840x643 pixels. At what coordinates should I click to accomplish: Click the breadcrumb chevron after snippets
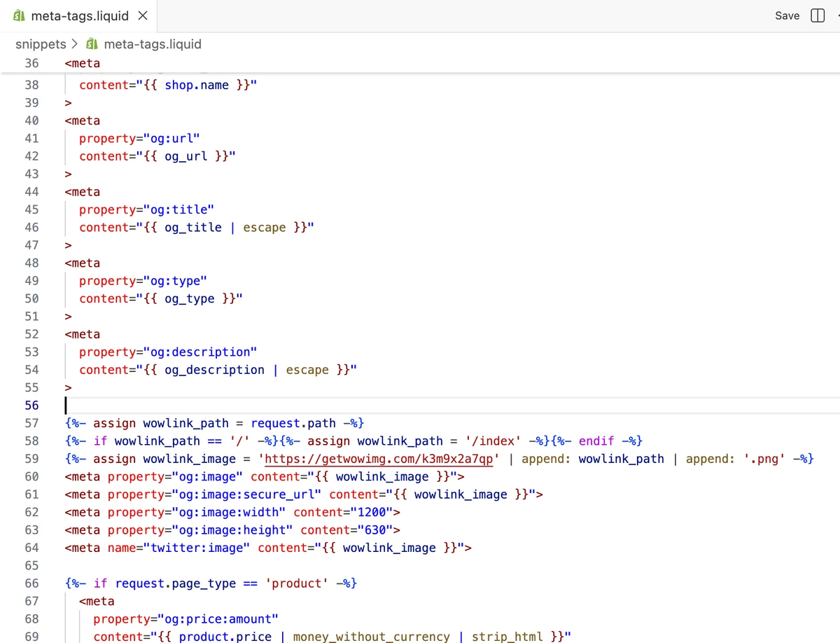(76, 44)
